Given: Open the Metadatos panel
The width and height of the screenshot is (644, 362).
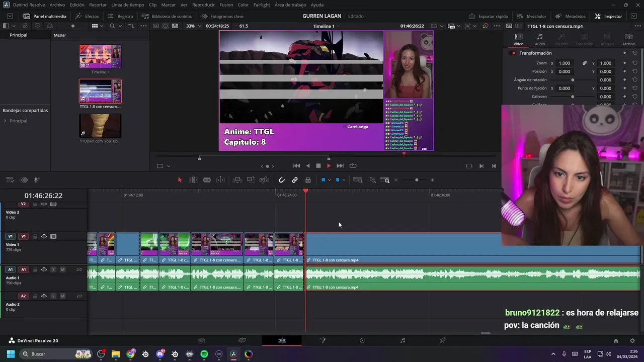Looking at the screenshot, I should click(571, 16).
